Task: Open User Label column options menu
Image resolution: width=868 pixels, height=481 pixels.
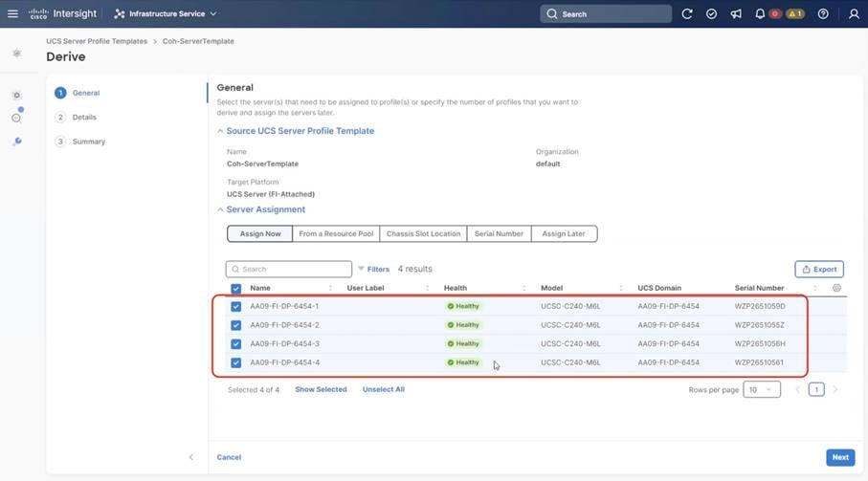Action: click(x=428, y=288)
